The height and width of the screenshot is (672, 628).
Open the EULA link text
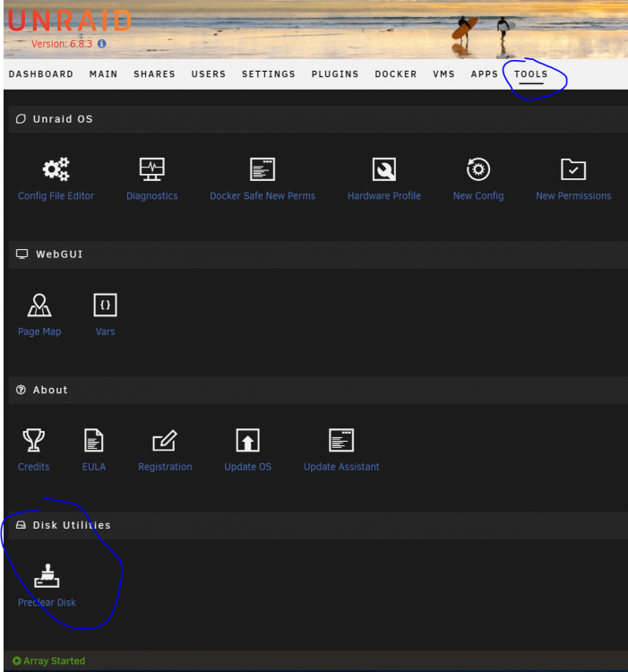[94, 467]
